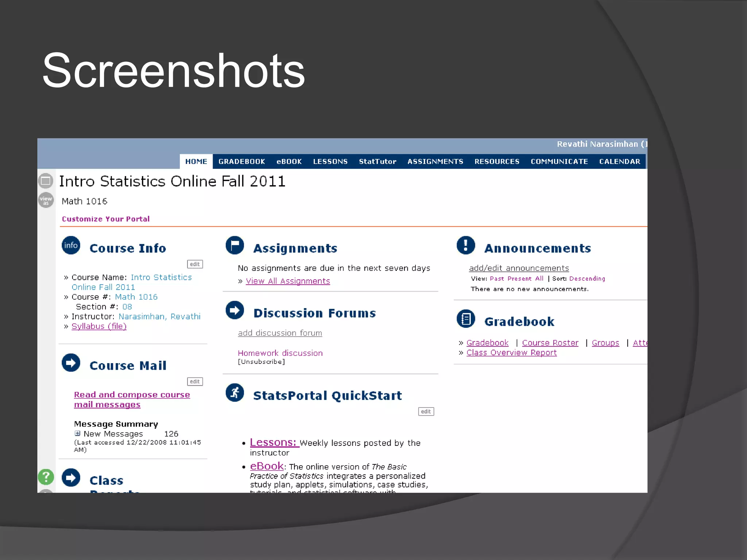
Task: Click the Gradebook notebook icon
Action: pos(466,319)
